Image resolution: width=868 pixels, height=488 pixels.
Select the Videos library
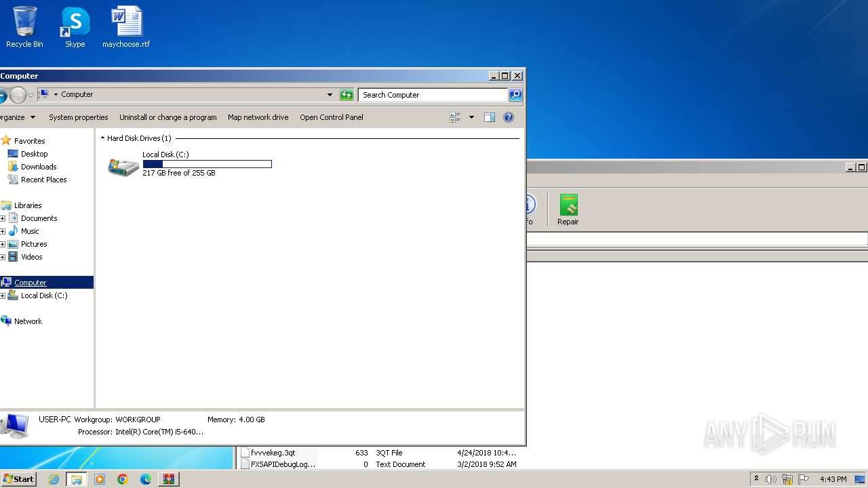(31, 257)
